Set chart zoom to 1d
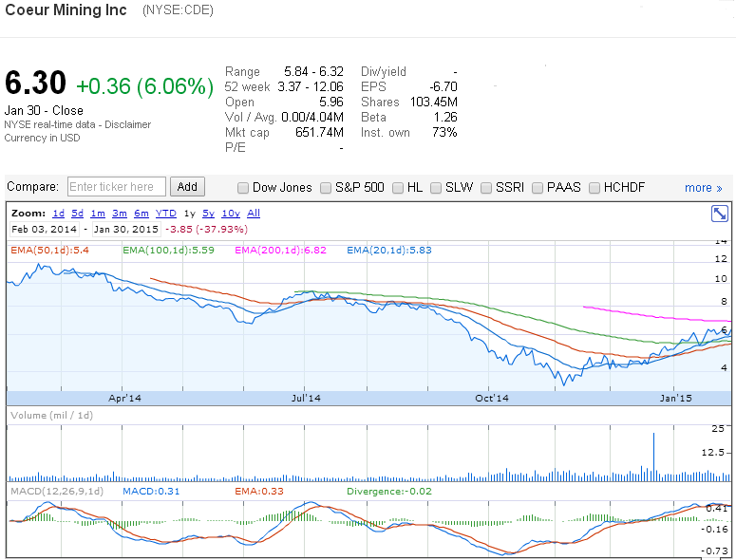The width and height of the screenshot is (736, 560). click(59, 214)
